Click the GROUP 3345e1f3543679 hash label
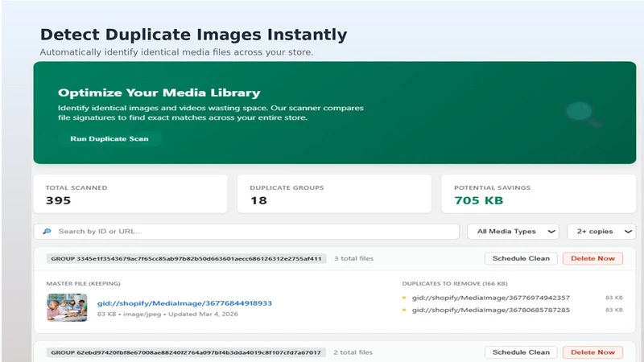 click(187, 258)
